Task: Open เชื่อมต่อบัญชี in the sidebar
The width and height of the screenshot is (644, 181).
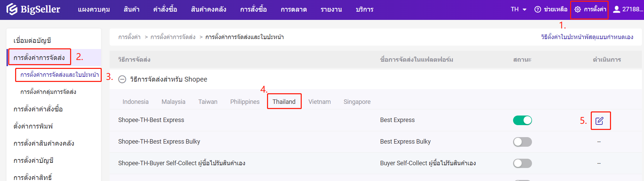Action: (x=32, y=40)
